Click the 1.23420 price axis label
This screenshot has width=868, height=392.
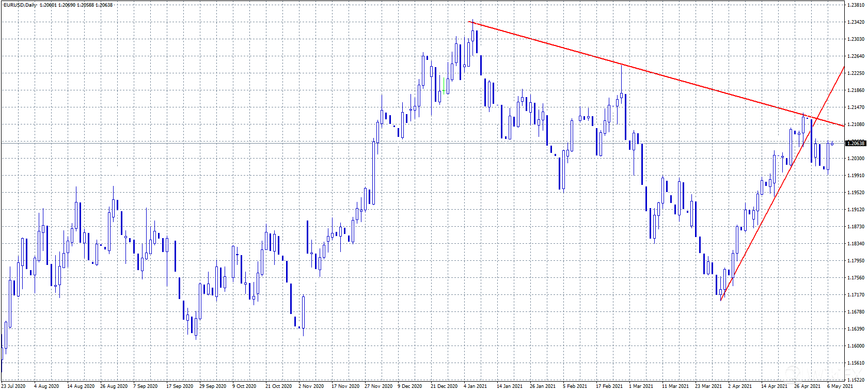point(856,22)
